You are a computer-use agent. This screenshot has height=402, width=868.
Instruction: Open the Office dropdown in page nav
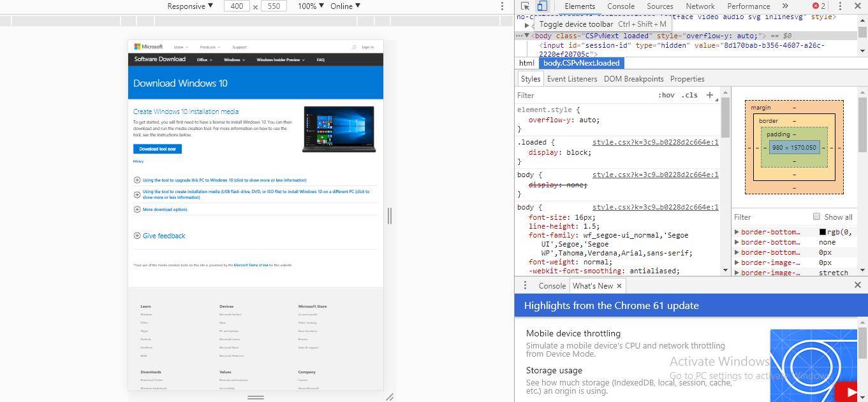205,60
